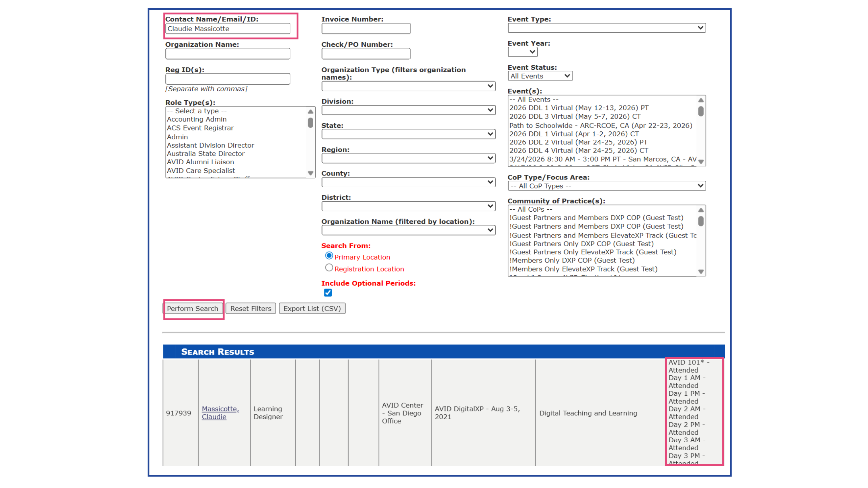Click the Events list scroll up arrow
This screenshot has height=488, width=868.
[x=701, y=100]
